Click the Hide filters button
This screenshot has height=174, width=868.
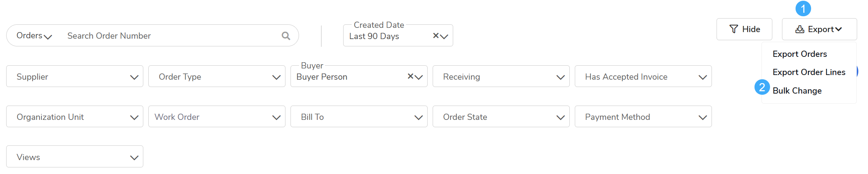744,29
